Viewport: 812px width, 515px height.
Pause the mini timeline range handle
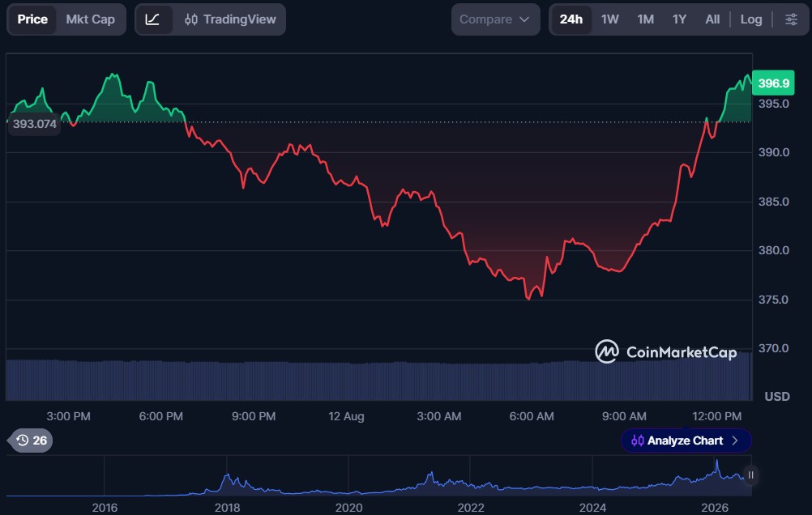click(x=750, y=475)
